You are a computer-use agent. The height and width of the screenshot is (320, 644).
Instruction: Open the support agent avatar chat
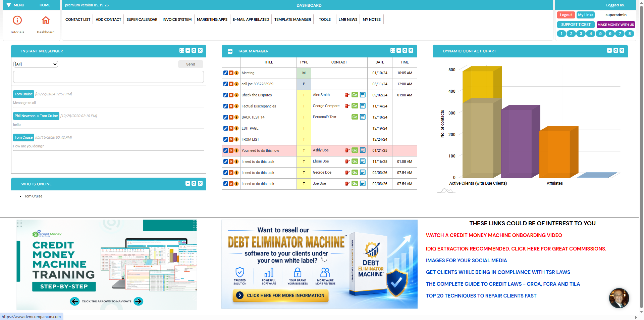[x=619, y=298]
